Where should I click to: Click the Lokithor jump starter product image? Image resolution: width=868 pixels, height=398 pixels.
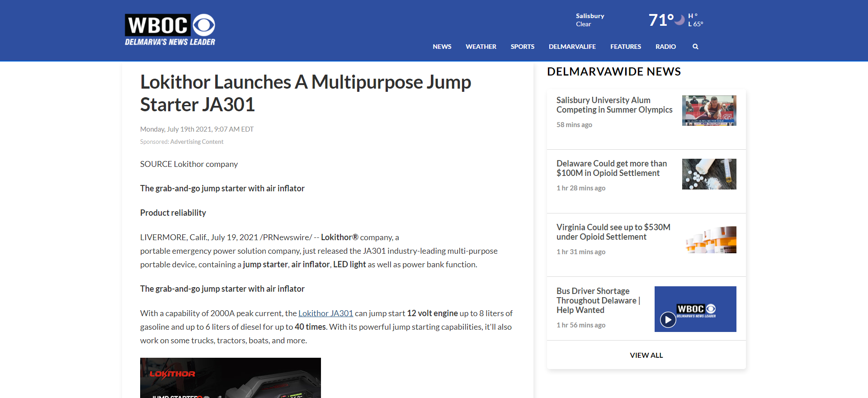pos(231,378)
